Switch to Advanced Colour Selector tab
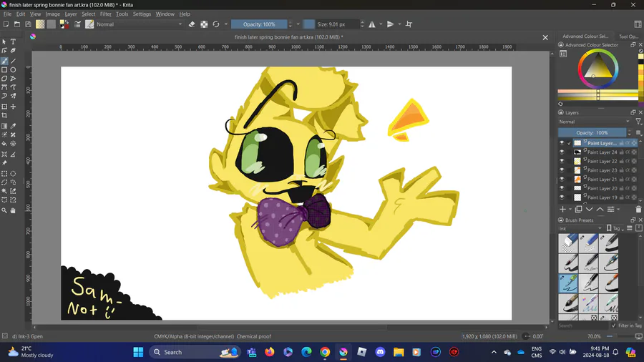 click(x=585, y=36)
